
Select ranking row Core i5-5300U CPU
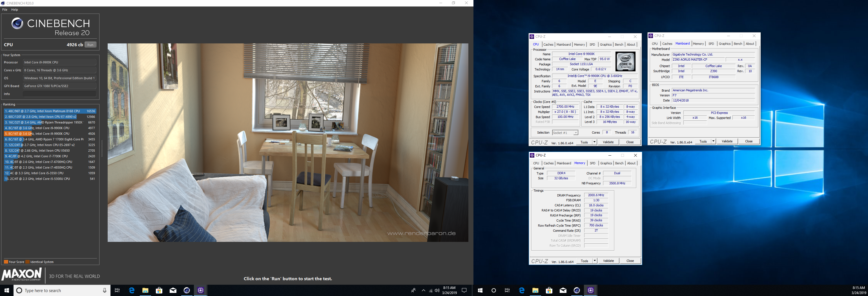[x=50, y=179]
